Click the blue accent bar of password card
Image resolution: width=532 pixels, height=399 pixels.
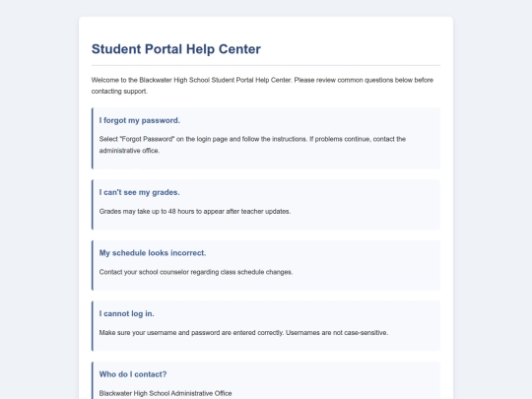point(93,139)
